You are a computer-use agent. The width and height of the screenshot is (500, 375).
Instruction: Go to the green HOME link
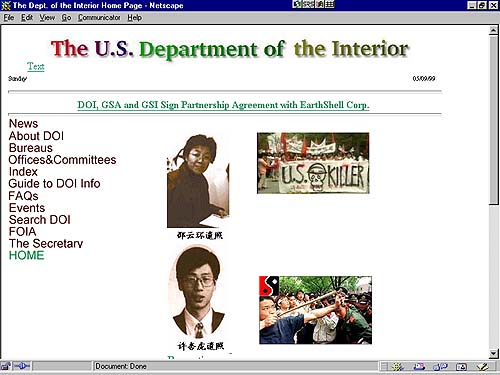(26, 255)
